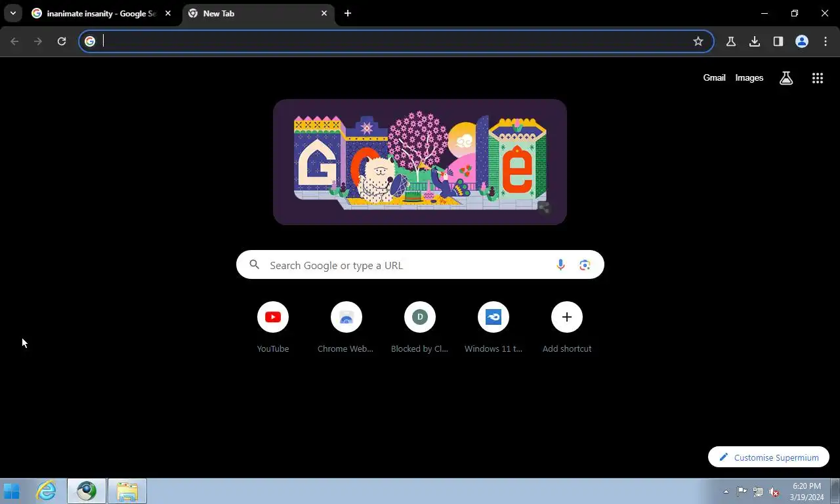Show hidden tray icons arrow

coord(726,492)
